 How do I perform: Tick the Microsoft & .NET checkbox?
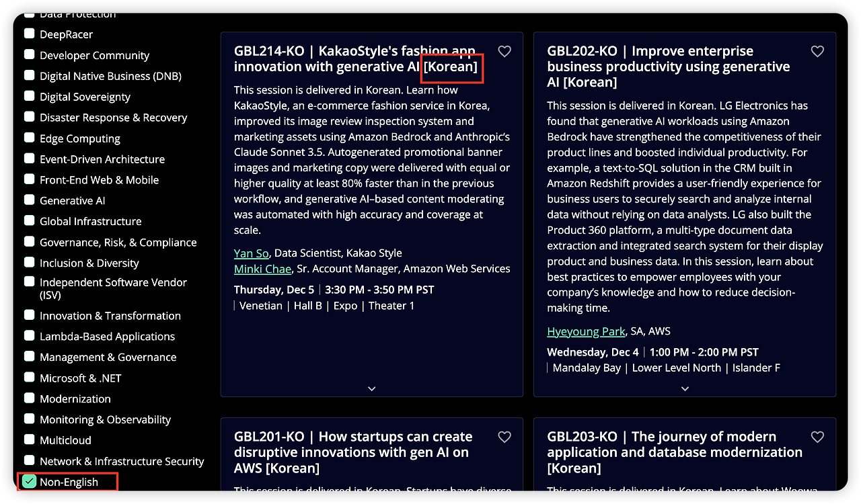tap(30, 378)
